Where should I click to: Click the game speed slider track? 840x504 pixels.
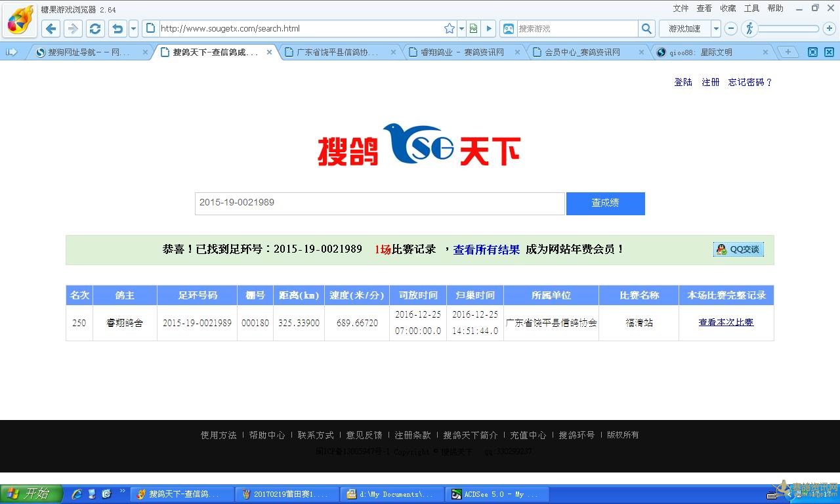point(788,28)
